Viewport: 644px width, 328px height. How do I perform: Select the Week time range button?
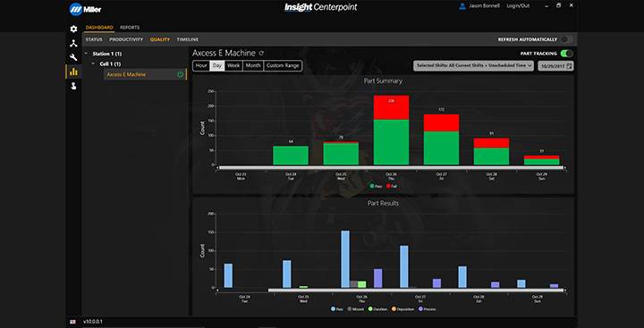[x=233, y=65]
